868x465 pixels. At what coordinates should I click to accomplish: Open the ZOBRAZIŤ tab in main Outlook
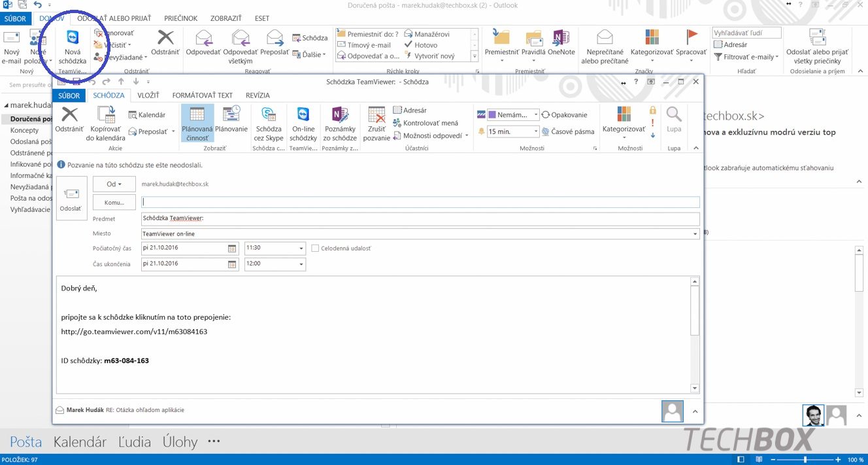coord(225,19)
